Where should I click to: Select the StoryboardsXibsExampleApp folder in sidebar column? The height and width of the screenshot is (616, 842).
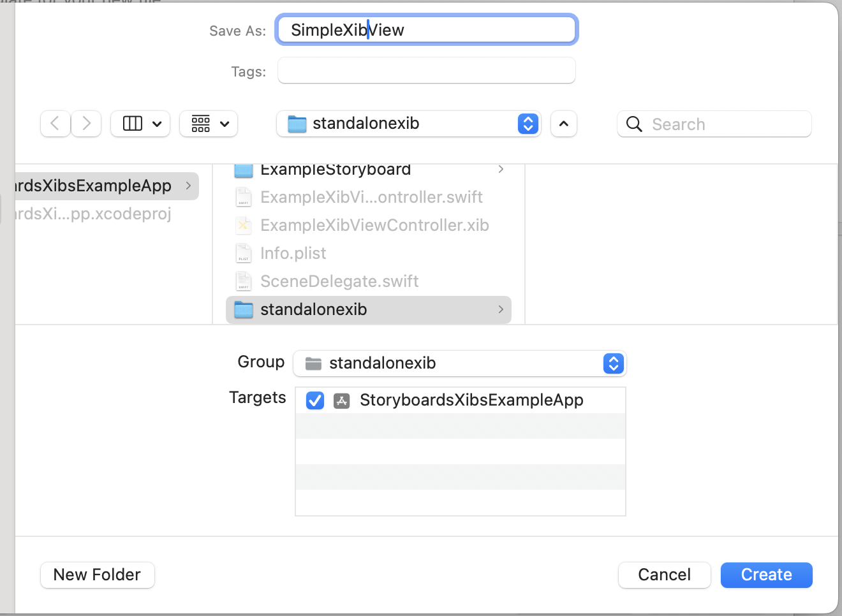pos(102,186)
